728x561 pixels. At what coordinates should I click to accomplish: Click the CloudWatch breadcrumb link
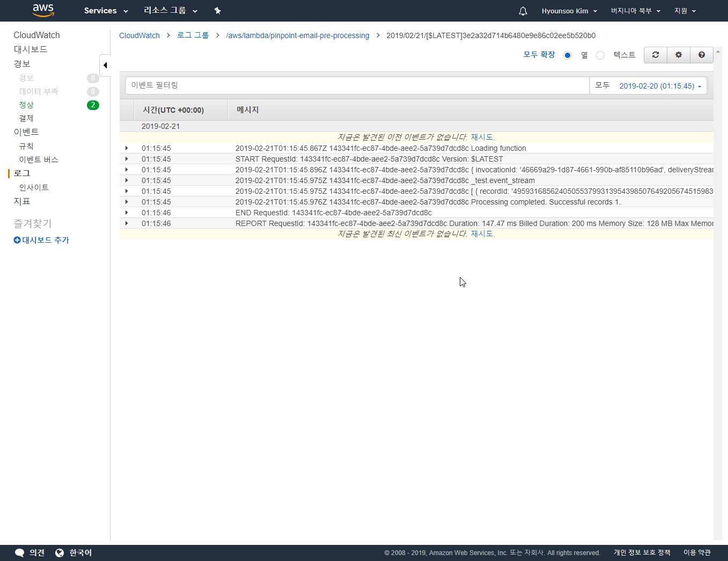pos(139,35)
